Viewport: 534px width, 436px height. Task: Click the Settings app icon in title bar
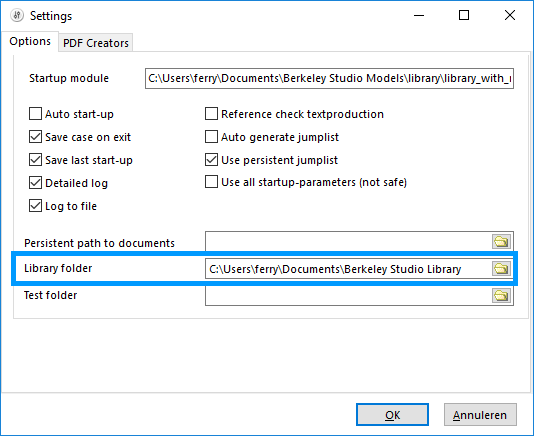[17, 16]
